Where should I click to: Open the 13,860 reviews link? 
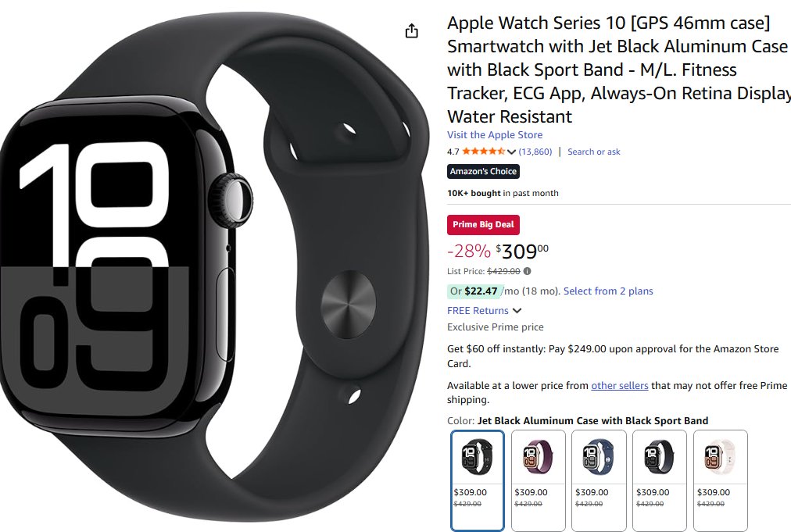pyautogui.click(x=535, y=152)
